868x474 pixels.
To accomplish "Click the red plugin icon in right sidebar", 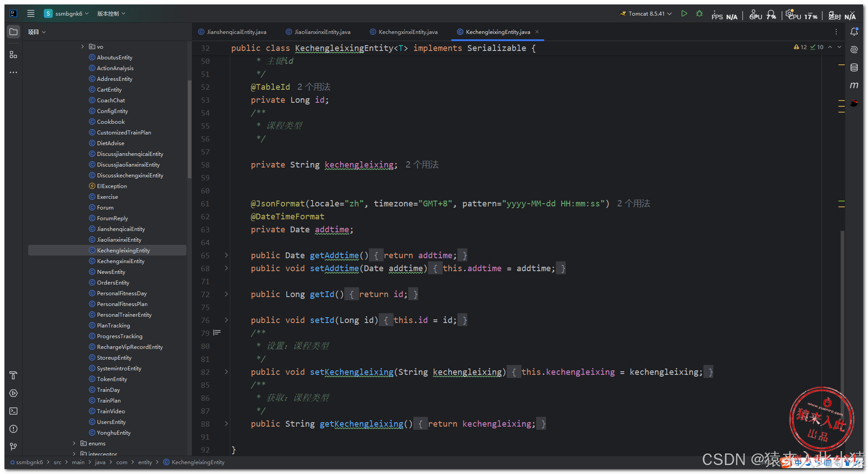I will (854, 103).
